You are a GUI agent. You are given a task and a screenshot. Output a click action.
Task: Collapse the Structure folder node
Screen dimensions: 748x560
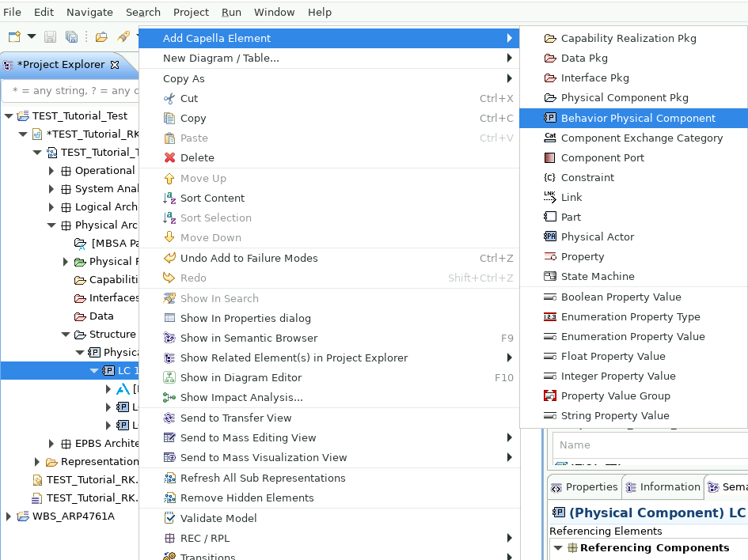[x=66, y=335]
